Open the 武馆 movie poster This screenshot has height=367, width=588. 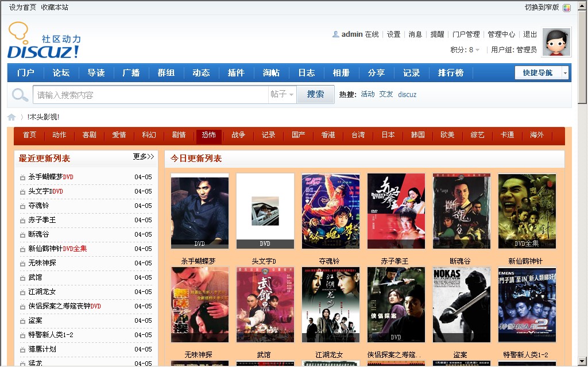pos(265,305)
